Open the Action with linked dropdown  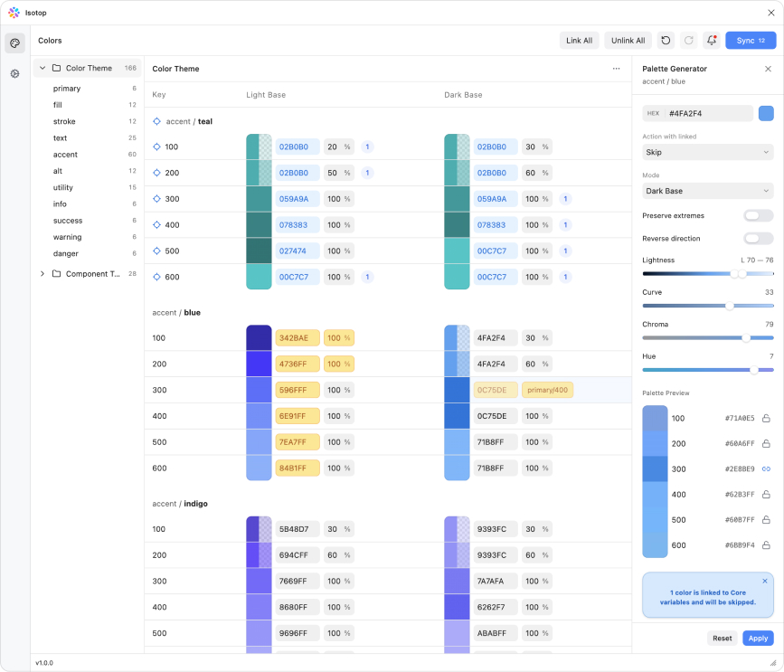708,153
